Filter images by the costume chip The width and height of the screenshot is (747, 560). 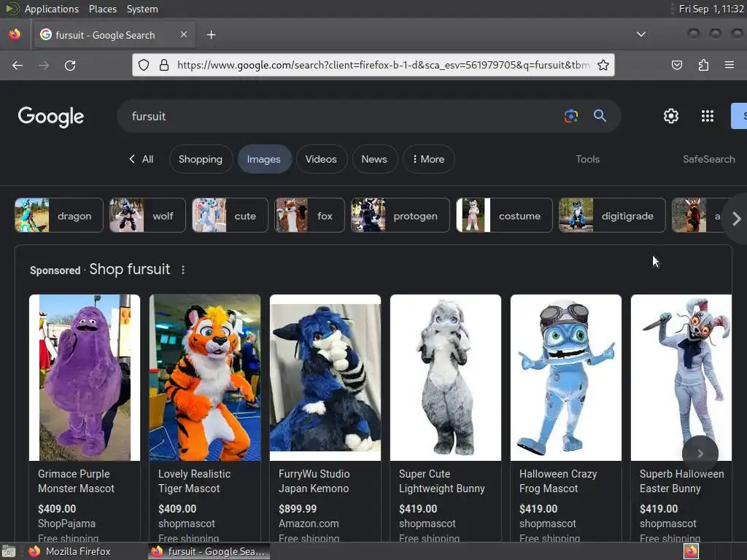(x=504, y=215)
